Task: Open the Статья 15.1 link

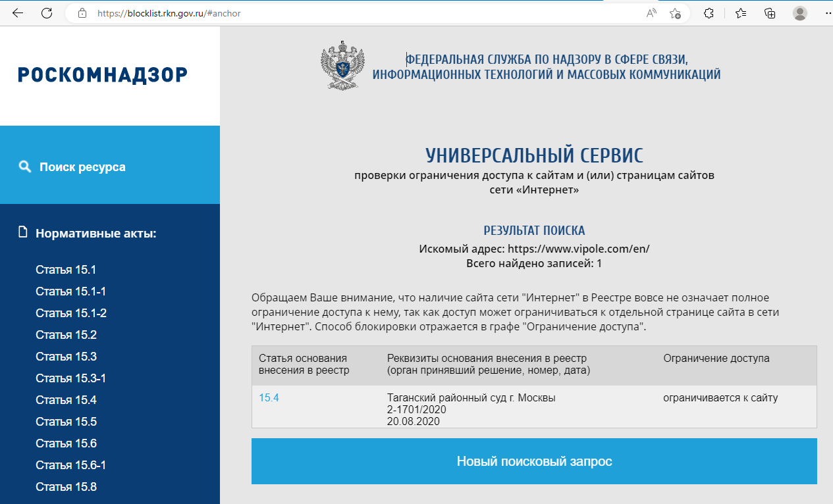Action: (66, 270)
